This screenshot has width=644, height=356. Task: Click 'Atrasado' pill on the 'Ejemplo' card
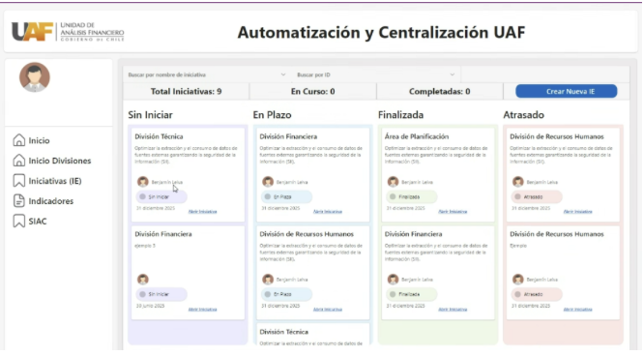(537, 294)
